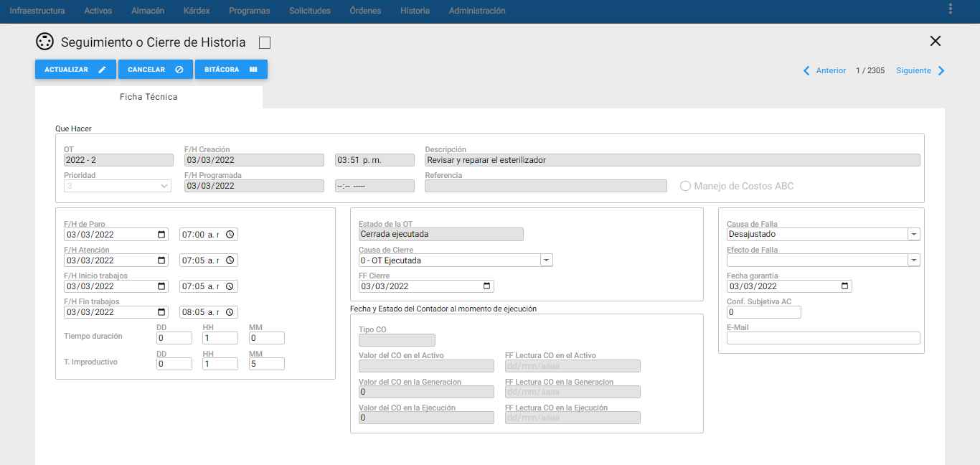Select the Ficha Técnica tab
The height and width of the screenshot is (465, 980).
point(149,97)
